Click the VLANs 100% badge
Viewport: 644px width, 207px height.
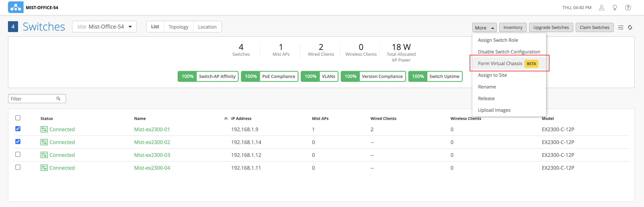click(x=320, y=76)
